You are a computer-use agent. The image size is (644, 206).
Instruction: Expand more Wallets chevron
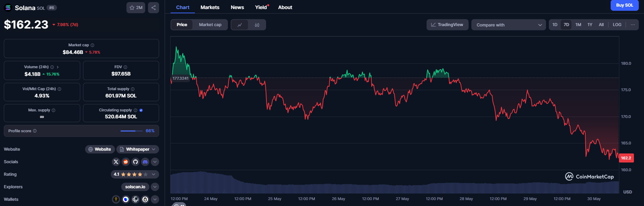[x=155, y=199]
